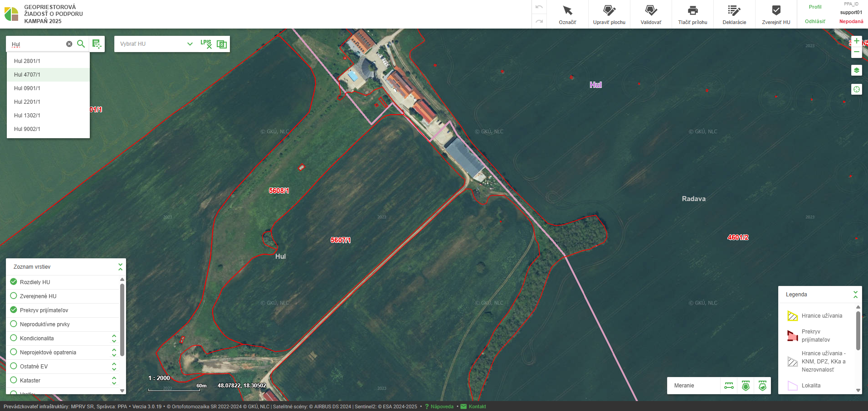This screenshot has width=868, height=411.
Task: Collapse the Legenda panel
Action: pos(855,295)
